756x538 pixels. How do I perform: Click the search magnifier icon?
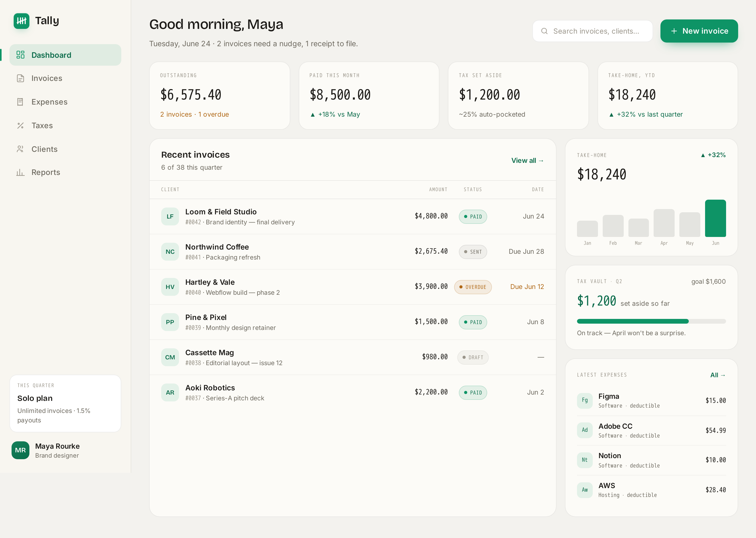point(544,31)
